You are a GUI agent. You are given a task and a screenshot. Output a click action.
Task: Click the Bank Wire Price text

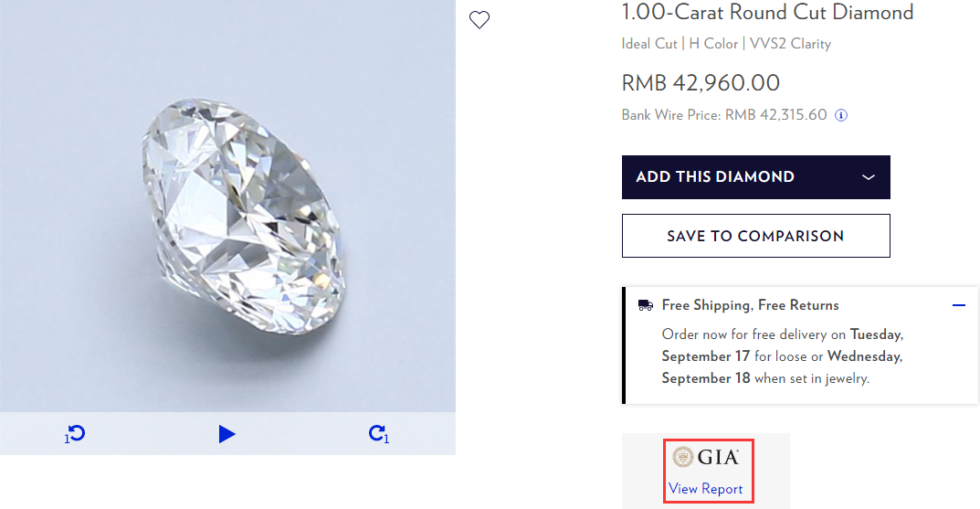(x=723, y=115)
